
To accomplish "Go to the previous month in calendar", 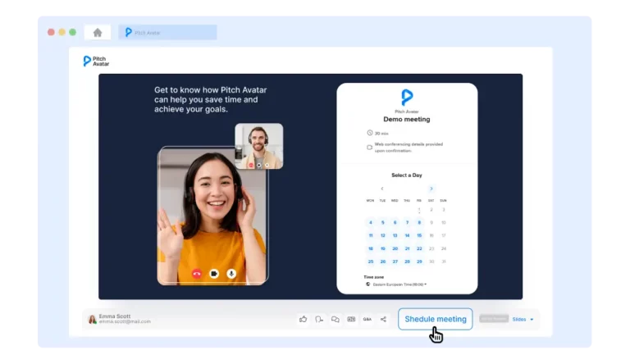I will (x=382, y=189).
